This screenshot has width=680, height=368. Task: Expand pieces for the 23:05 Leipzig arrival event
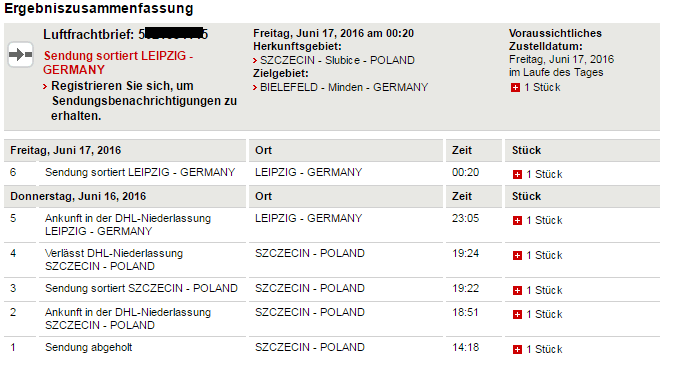517,221
